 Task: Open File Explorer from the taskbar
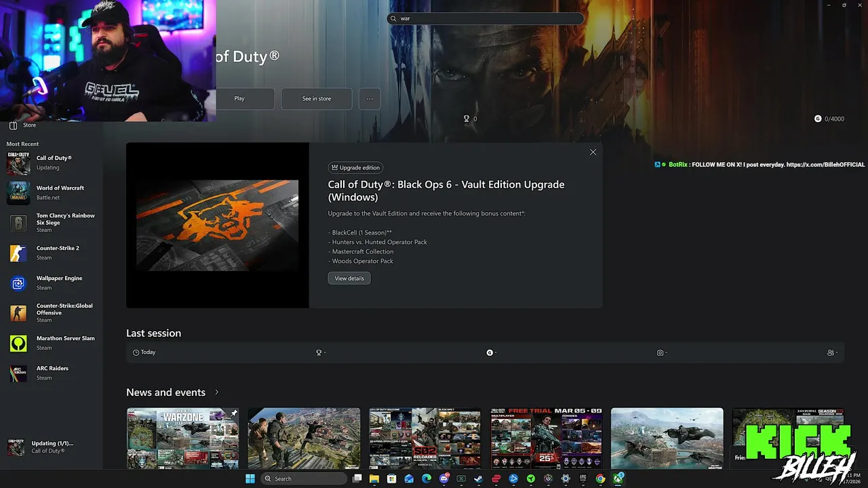pyautogui.click(x=374, y=479)
